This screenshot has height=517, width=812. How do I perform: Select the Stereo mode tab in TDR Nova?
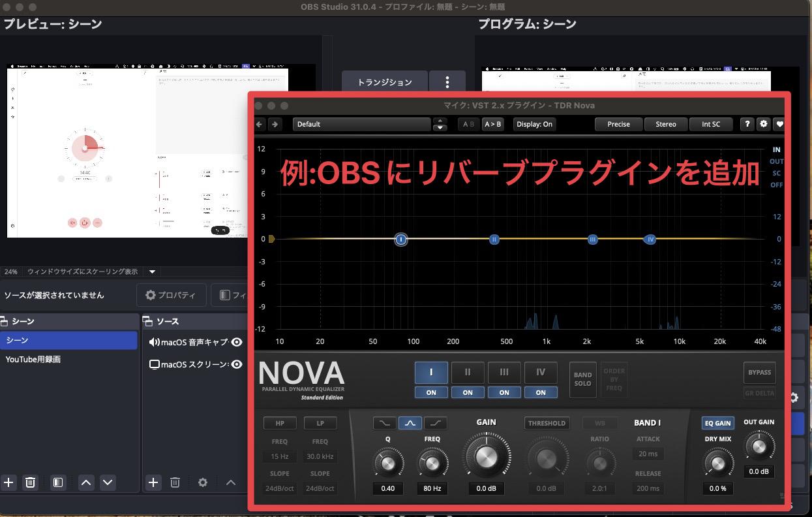click(x=665, y=124)
